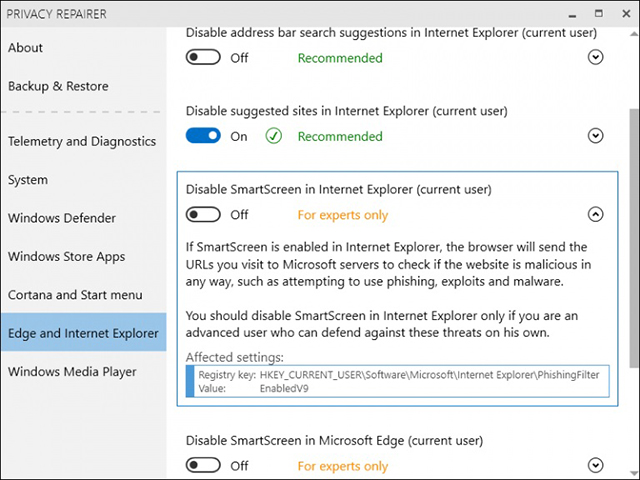Click the green checkmark icon for suggested sites
This screenshot has width=640, height=480.
[x=273, y=136]
